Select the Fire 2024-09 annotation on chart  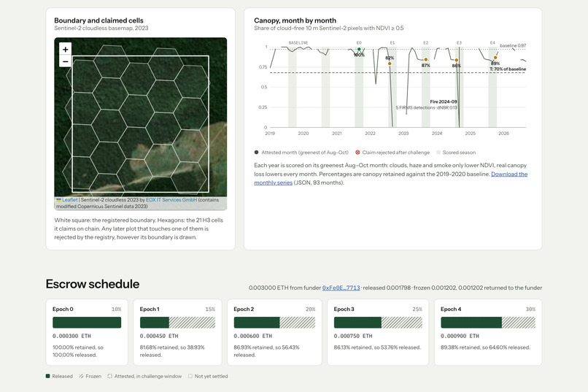444,101
